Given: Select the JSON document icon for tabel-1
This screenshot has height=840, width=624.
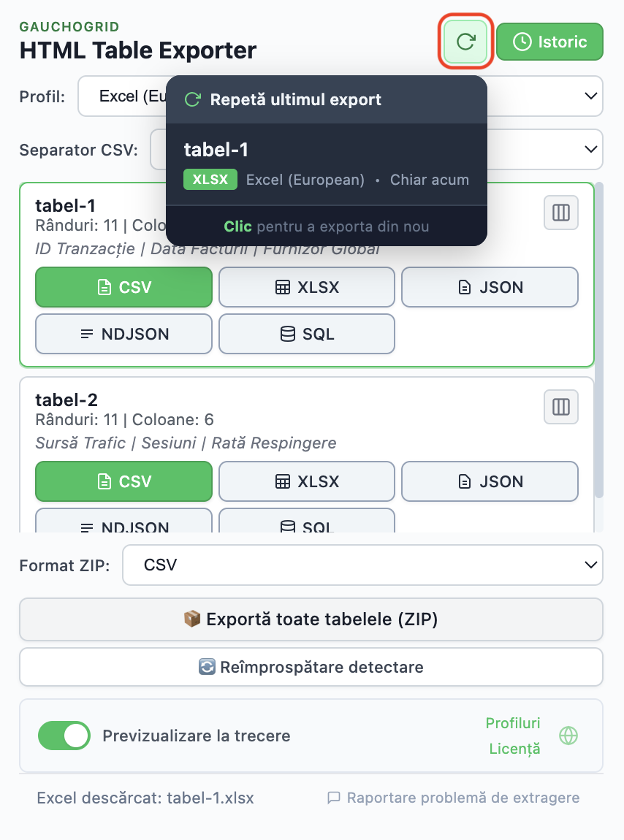Looking at the screenshot, I should coord(465,287).
